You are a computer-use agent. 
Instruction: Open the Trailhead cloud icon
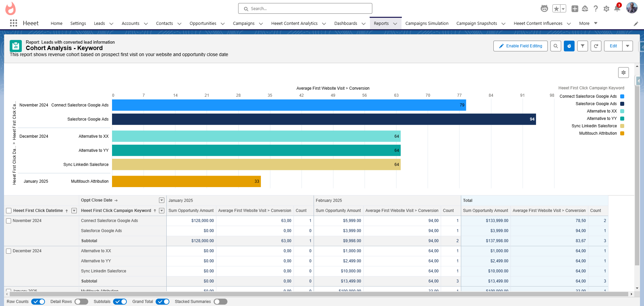pyautogui.click(x=585, y=9)
